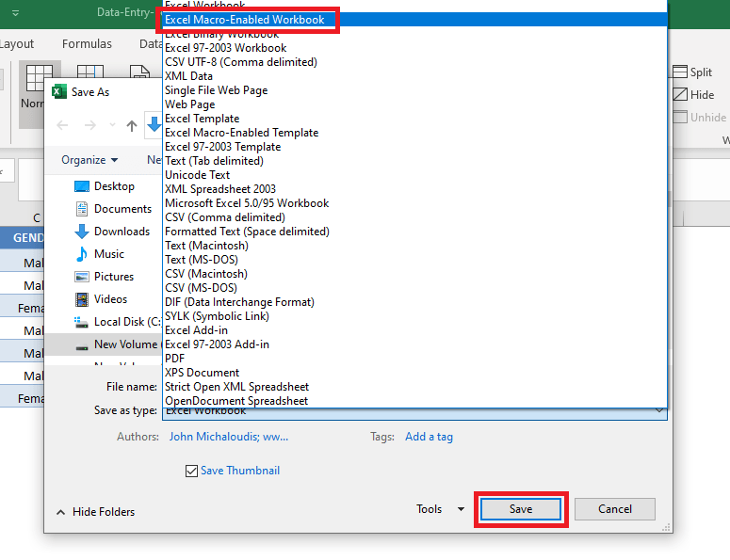Open the Tools dropdown menu

click(440, 509)
